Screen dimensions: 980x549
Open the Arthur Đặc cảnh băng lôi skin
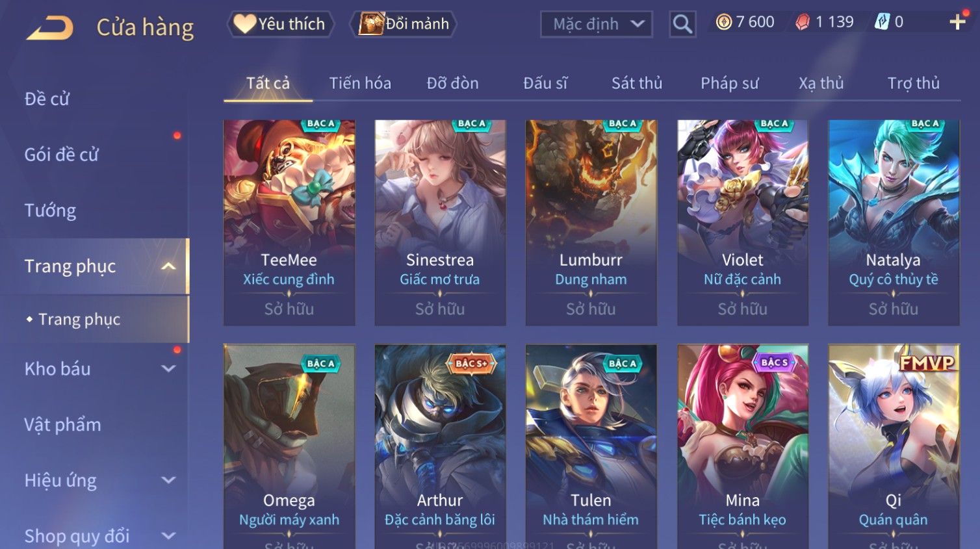pos(440,446)
